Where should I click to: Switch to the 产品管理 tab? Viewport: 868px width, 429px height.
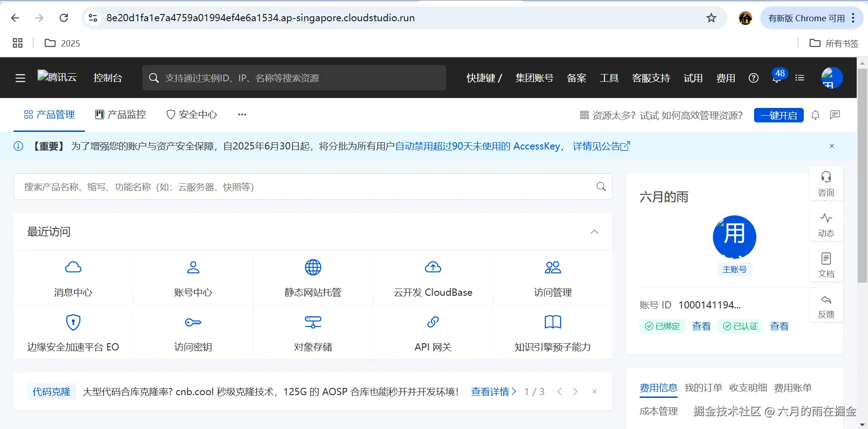coord(49,115)
